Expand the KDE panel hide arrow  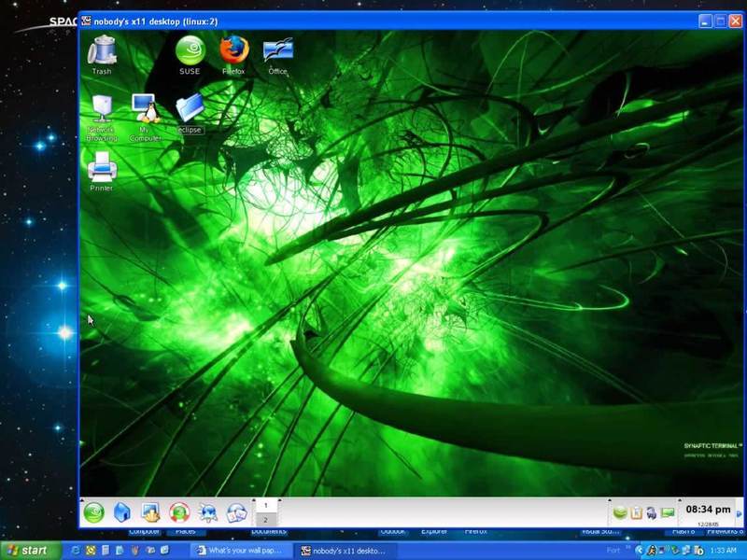pyautogui.click(x=740, y=512)
